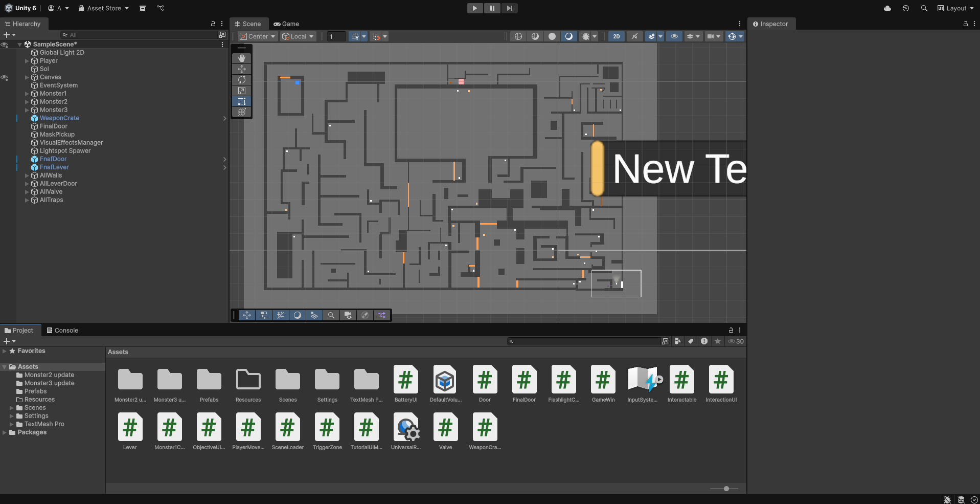Open the Asset Store menu
The image size is (980, 504).
click(x=104, y=8)
